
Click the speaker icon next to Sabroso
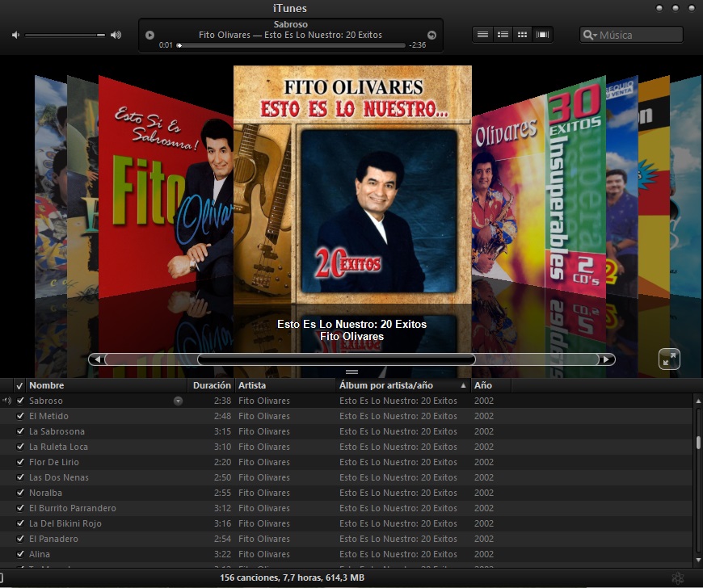(7, 401)
